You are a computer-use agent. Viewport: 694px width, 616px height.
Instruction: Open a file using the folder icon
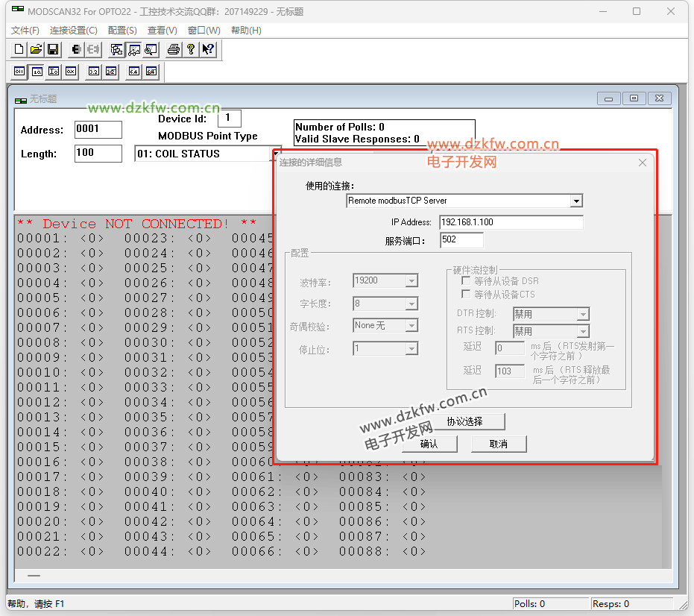click(x=36, y=50)
